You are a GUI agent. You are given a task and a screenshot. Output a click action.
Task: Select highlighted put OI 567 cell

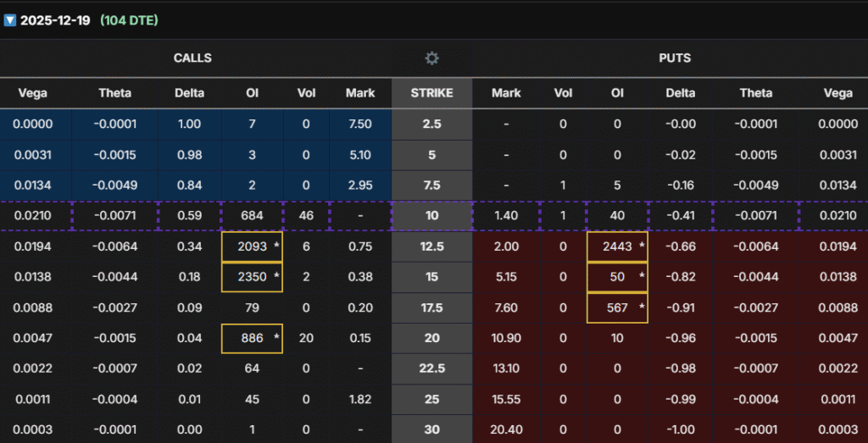pos(617,307)
